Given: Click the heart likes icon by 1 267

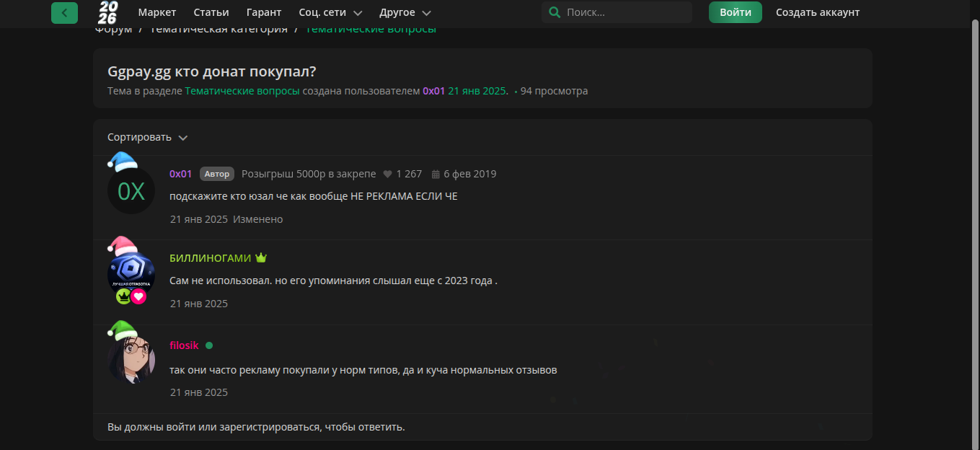Looking at the screenshot, I should pyautogui.click(x=387, y=174).
